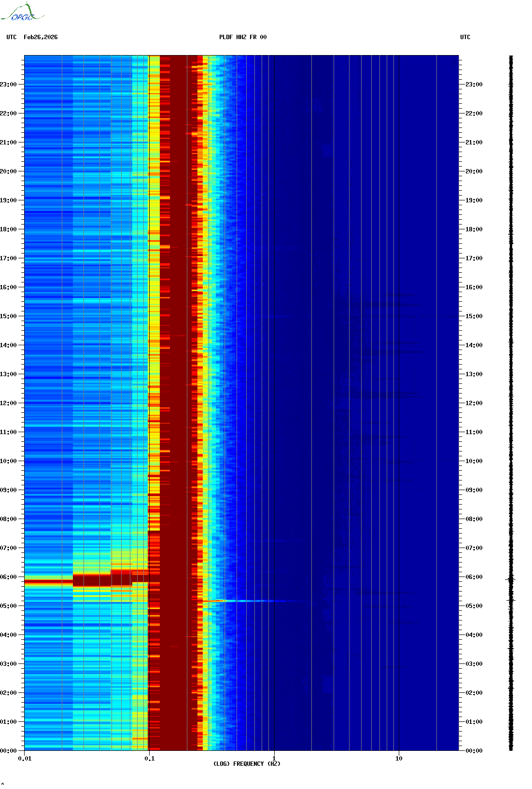This screenshot has width=532, height=789.
Task: Click the right axis '09:00' time label
Action: pos(474,490)
